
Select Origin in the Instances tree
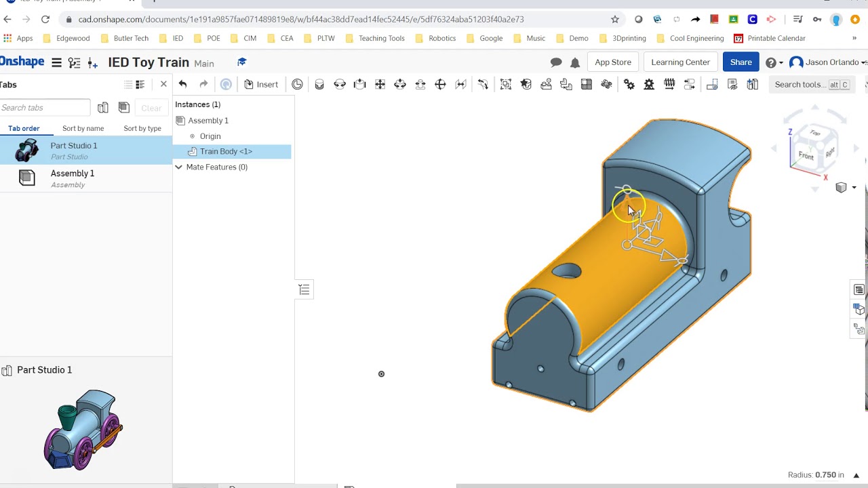point(210,136)
